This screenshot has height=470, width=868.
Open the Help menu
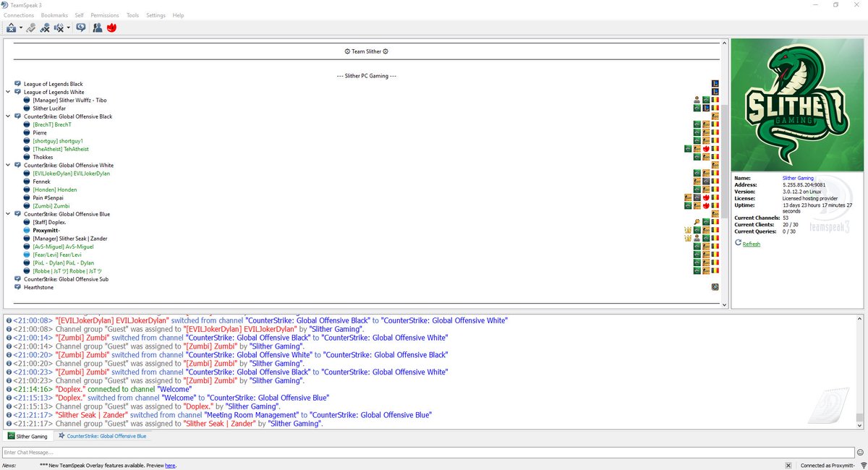tap(178, 15)
